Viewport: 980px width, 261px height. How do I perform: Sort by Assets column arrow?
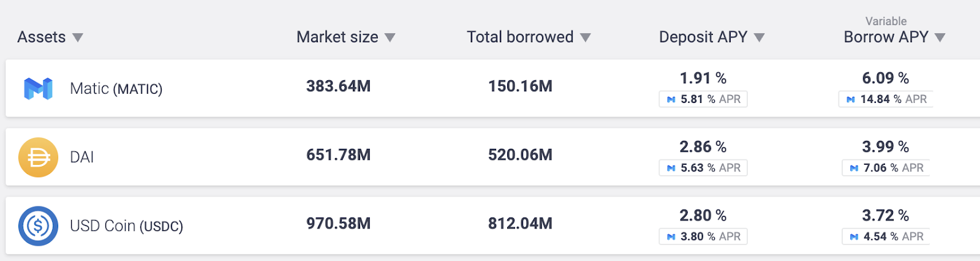coord(77,38)
